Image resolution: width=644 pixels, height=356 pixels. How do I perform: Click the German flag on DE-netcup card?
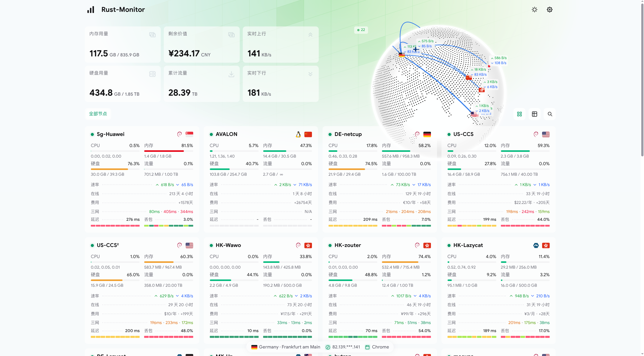(427, 134)
